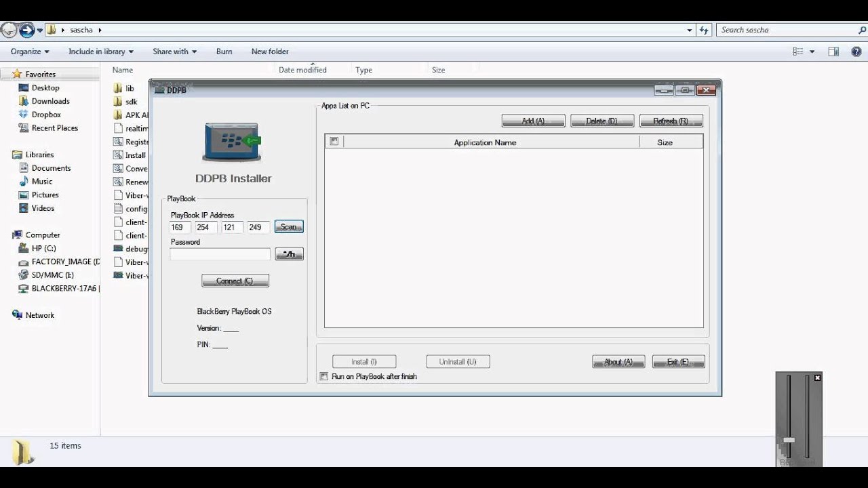Expand the breadcrumb arrow before sascha
Image resolution: width=868 pixels, height=488 pixels.
click(x=64, y=30)
